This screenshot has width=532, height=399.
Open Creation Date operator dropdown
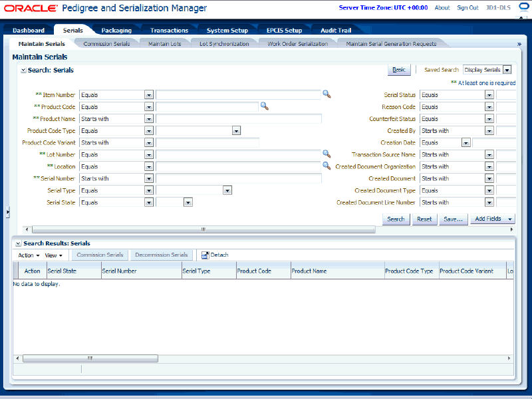pyautogui.click(x=466, y=143)
